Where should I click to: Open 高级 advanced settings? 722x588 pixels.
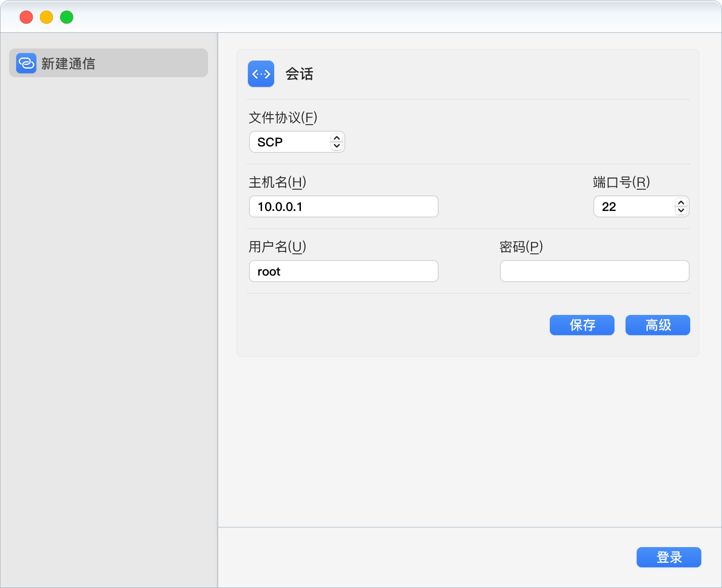[657, 325]
